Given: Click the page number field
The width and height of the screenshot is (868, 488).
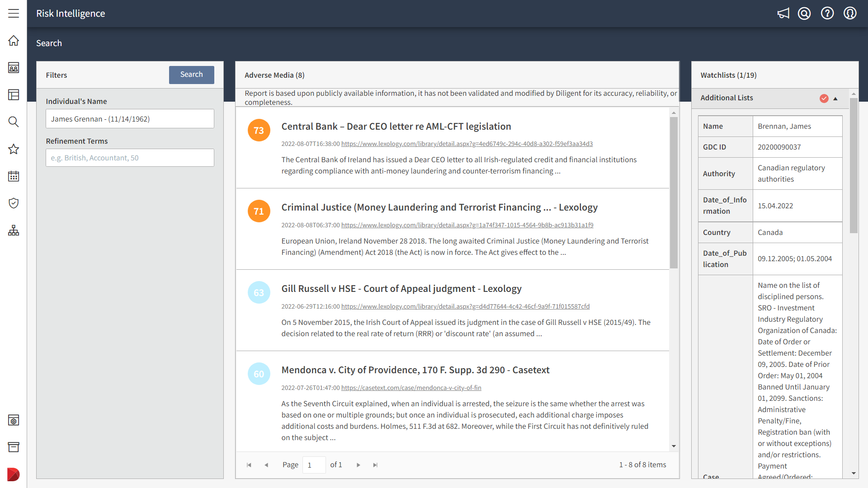Looking at the screenshot, I should click(314, 465).
